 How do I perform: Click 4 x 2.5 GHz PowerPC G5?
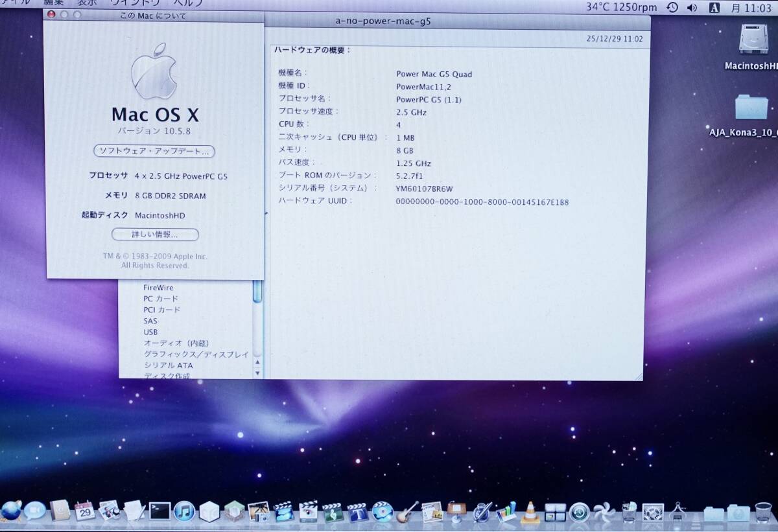click(182, 176)
